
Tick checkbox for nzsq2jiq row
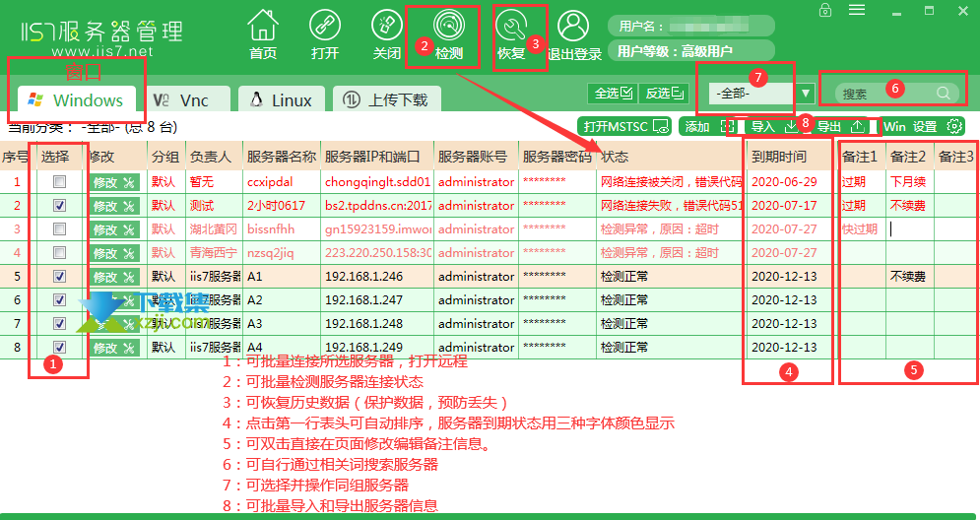[x=59, y=252]
